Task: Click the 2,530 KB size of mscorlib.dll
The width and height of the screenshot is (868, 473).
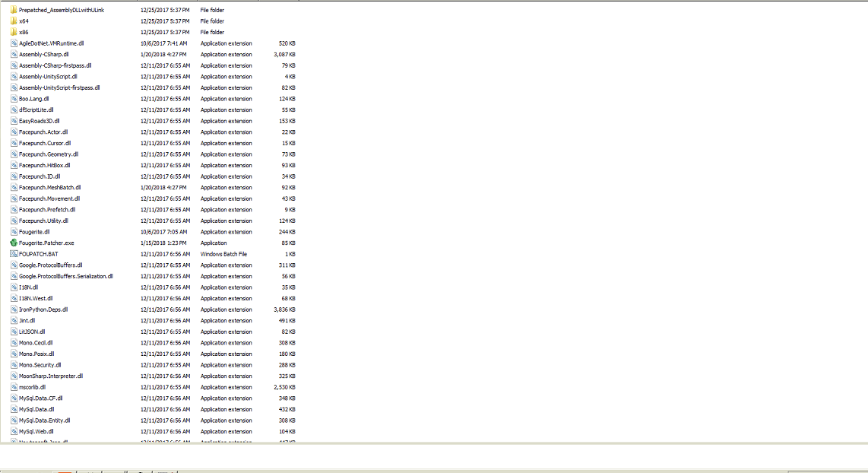Action: pos(284,387)
